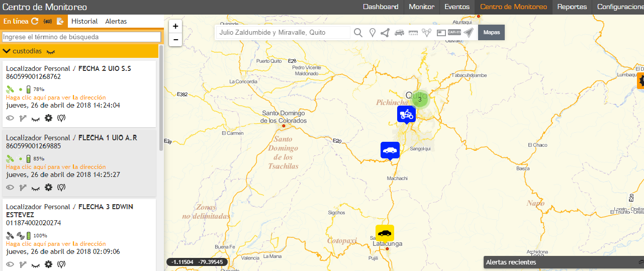The width and height of the screenshot is (644, 271).
Task: Click the CAR-111 label plate icon
Action: click(x=454, y=32)
